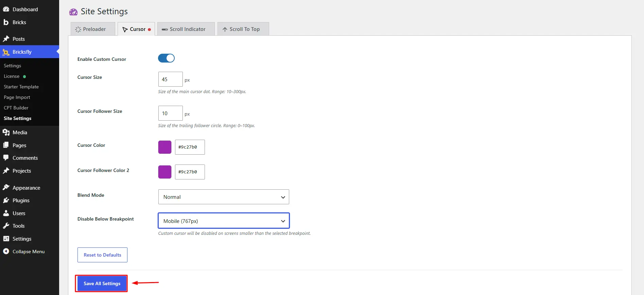Collapse the admin menu
This screenshot has width=644, height=295.
click(x=24, y=251)
